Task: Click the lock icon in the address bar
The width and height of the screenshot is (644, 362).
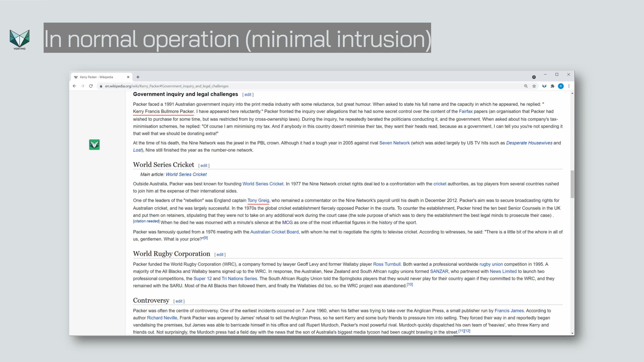Action: (x=101, y=86)
